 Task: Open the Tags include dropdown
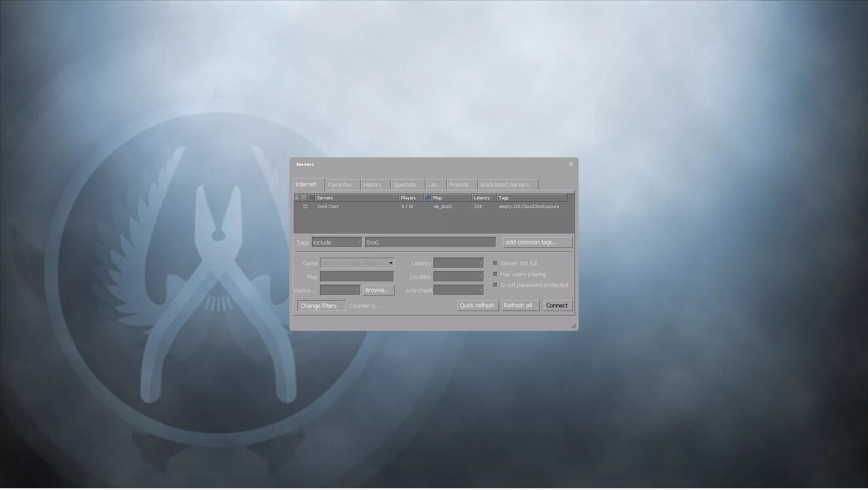coord(337,243)
